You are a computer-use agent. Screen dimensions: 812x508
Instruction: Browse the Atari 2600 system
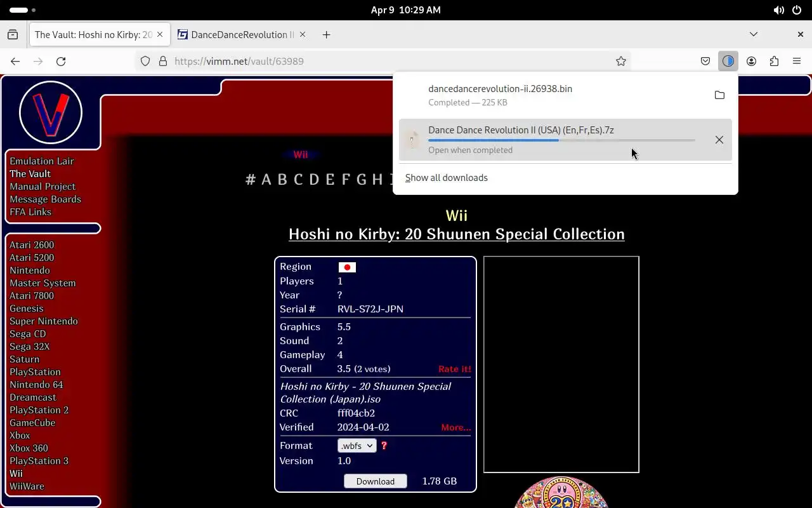pyautogui.click(x=32, y=245)
